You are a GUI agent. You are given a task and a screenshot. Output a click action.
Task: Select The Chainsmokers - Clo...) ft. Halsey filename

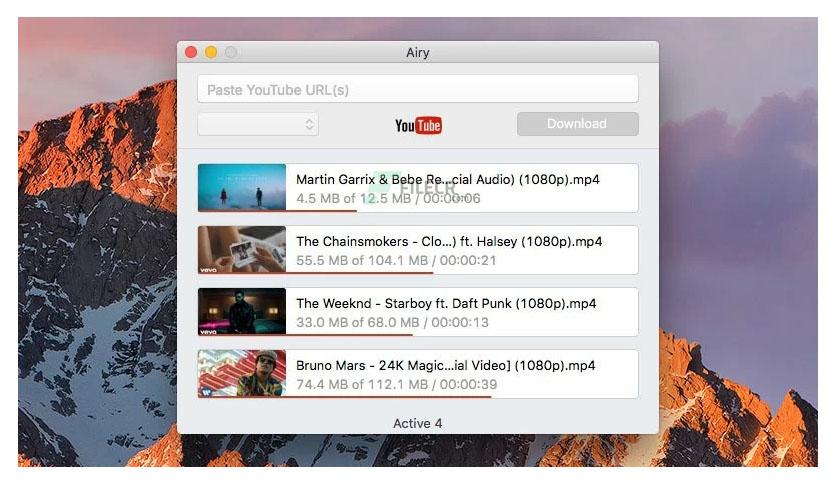coord(449,241)
